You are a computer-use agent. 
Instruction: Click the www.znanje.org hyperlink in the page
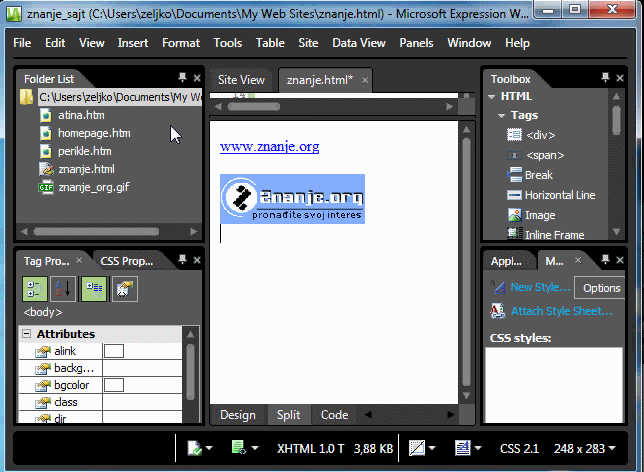click(x=269, y=147)
